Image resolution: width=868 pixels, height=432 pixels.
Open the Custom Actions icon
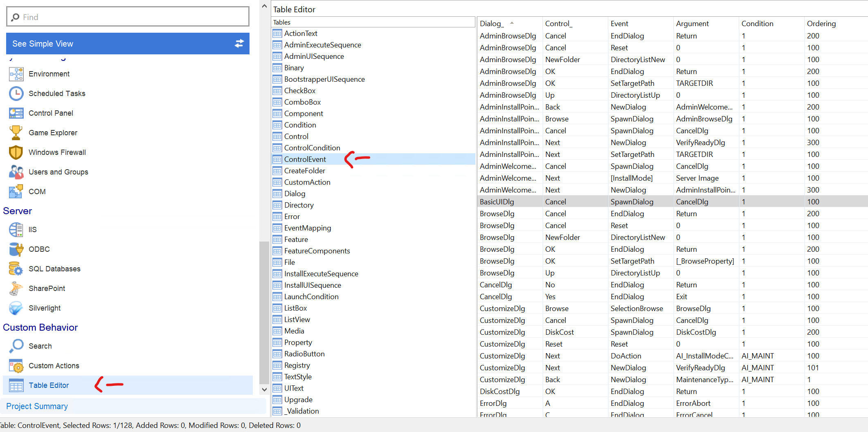16,366
